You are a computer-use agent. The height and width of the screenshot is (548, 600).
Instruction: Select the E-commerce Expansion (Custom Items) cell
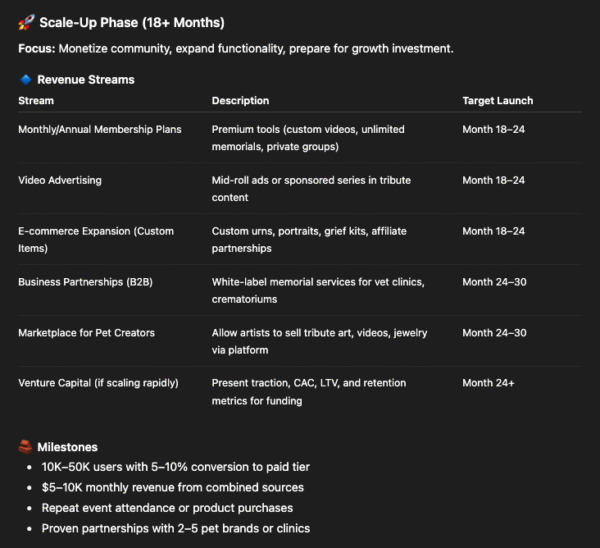tap(96, 239)
